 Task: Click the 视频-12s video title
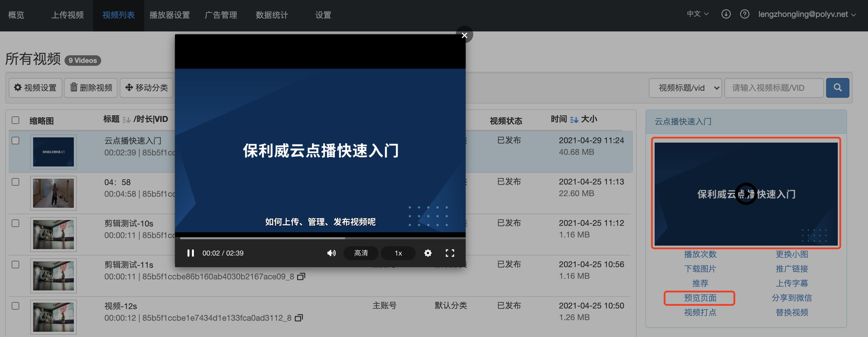(121, 306)
